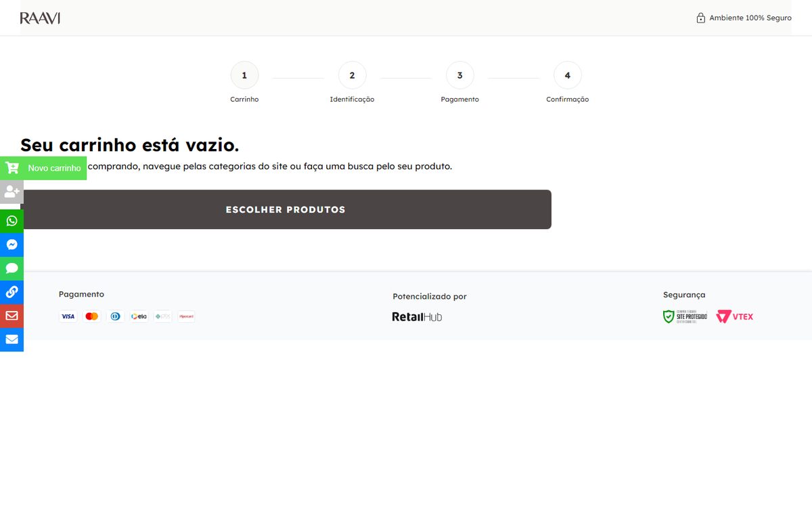Go to step 2 Identificação
This screenshot has width=812, height=508.
click(x=352, y=83)
